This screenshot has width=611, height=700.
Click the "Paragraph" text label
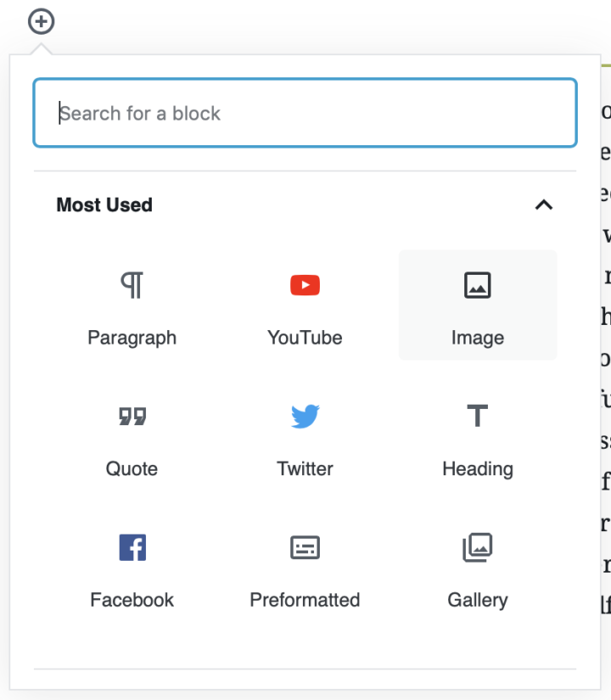click(132, 338)
